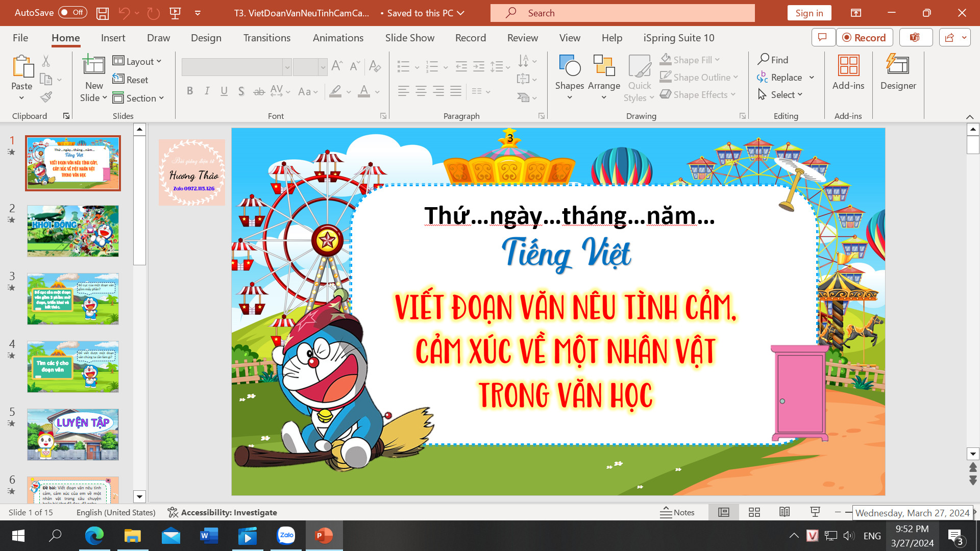Click the Save icon in title bar
980x551 pixels.
coord(103,13)
